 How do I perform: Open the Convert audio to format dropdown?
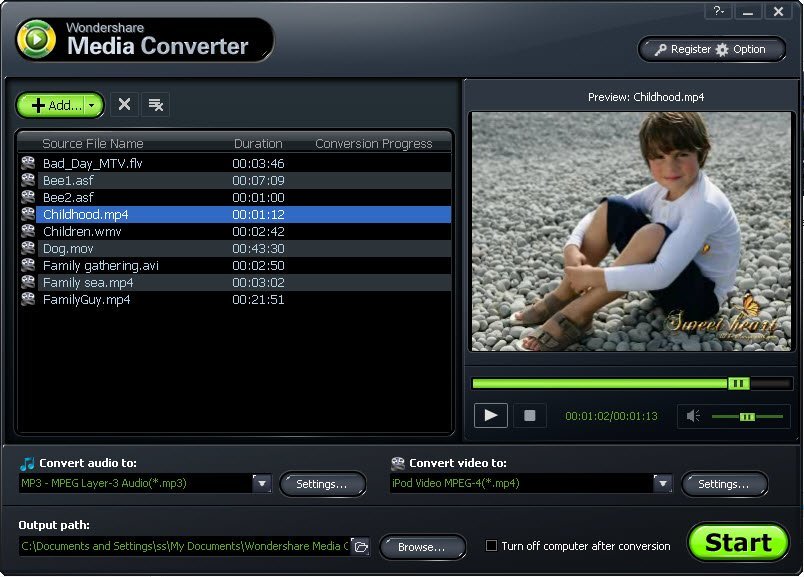[x=261, y=484]
